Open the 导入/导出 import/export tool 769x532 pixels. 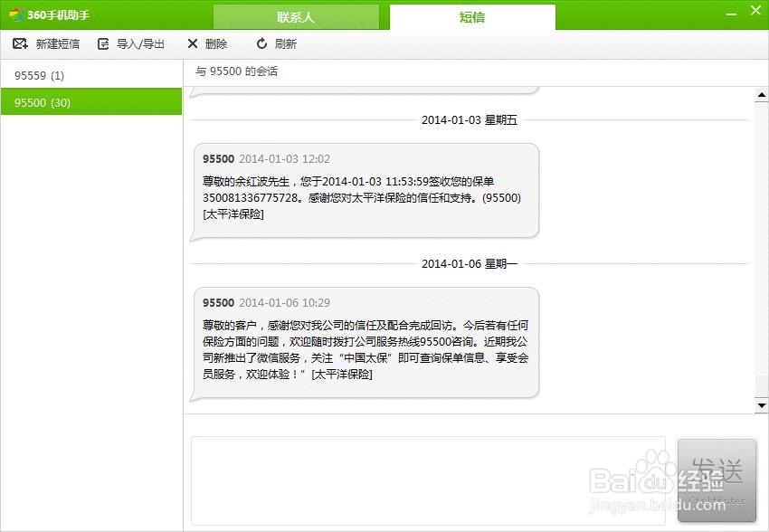pyautogui.click(x=131, y=43)
